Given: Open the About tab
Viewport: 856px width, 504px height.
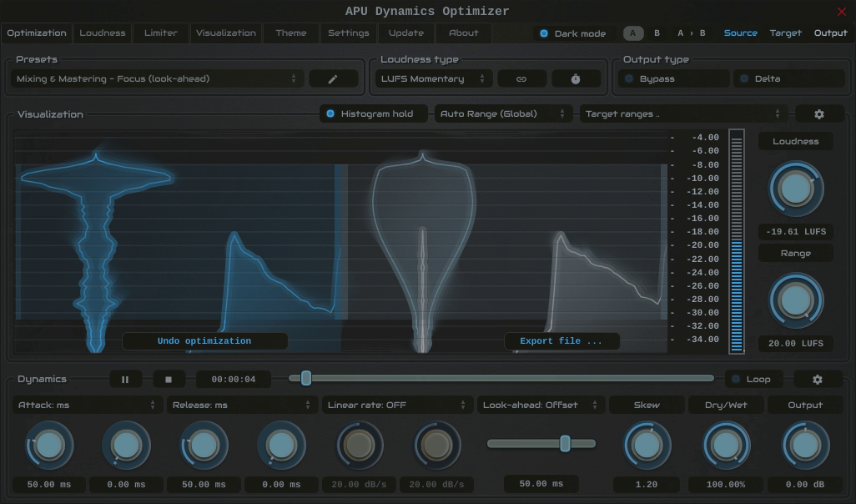Looking at the screenshot, I should (x=464, y=33).
